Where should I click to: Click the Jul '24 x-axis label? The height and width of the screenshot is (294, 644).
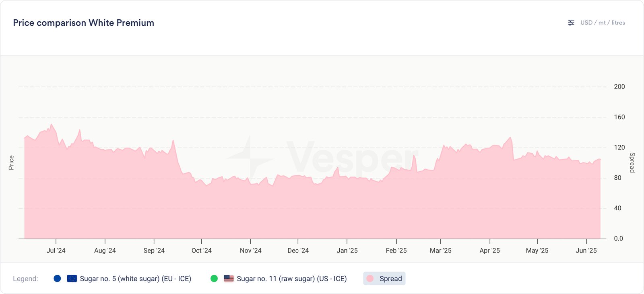click(x=56, y=251)
